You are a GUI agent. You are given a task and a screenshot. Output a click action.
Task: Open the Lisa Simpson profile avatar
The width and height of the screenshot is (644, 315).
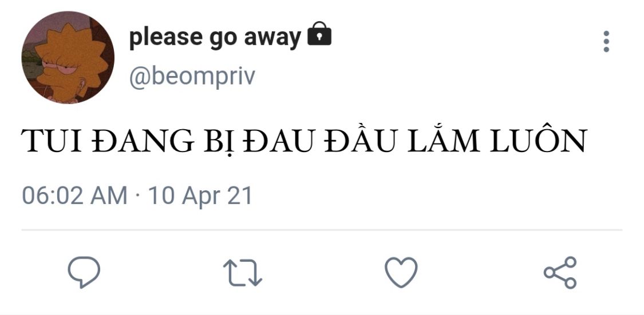(68, 57)
